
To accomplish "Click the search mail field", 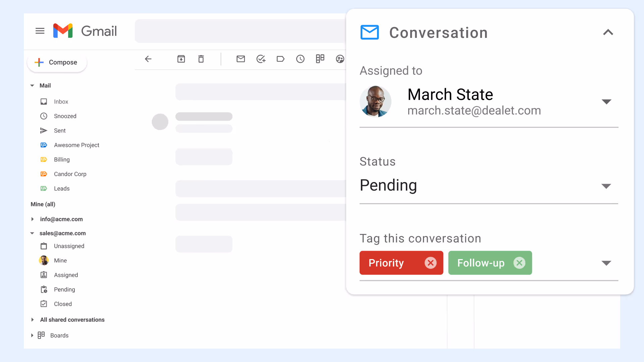I will coord(240,31).
